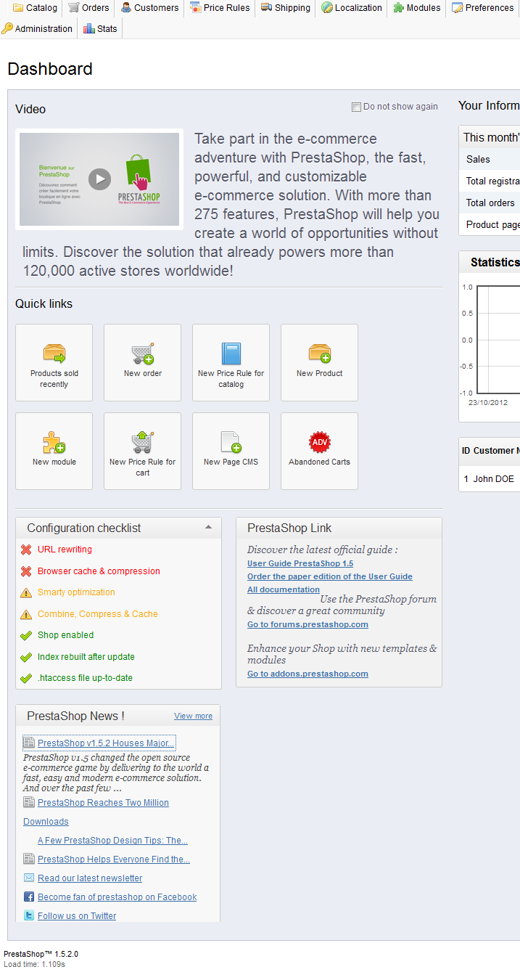Click Go to forums.prestashop.com link
The height and width of the screenshot is (980, 520).
[308, 624]
